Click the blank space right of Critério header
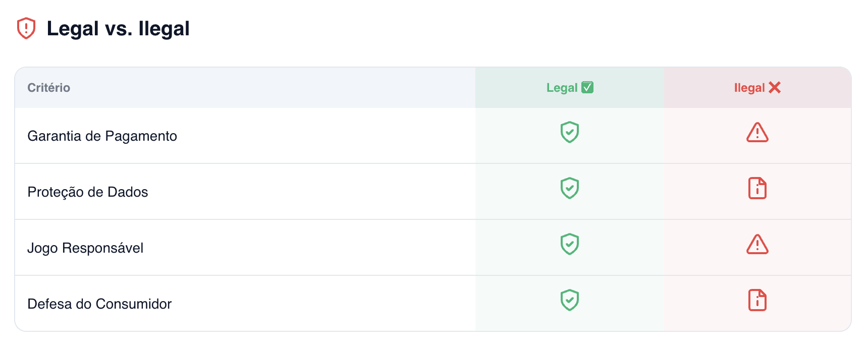Image resolution: width=868 pixels, height=351 pixels. (273, 88)
